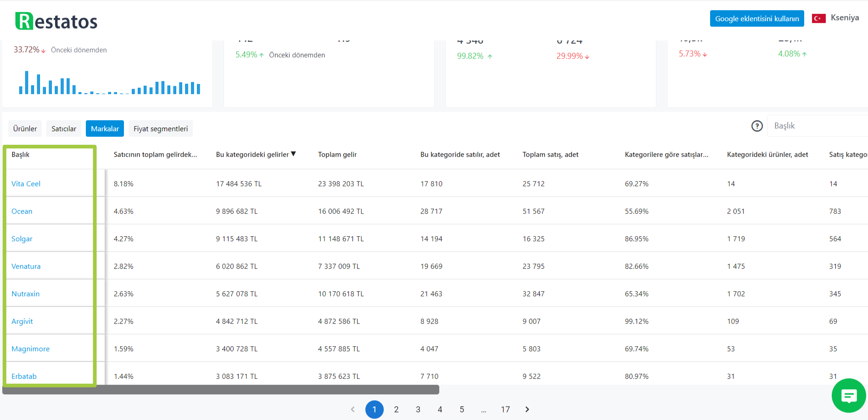Viewport: 868px width, 420px height.
Task: Click the 16 006 492 TL cell
Action: pyautogui.click(x=341, y=211)
